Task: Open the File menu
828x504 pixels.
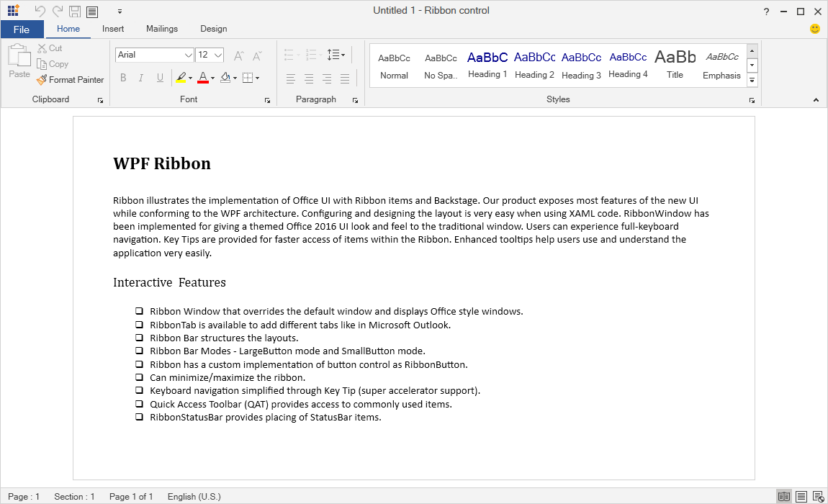Action: pos(22,29)
